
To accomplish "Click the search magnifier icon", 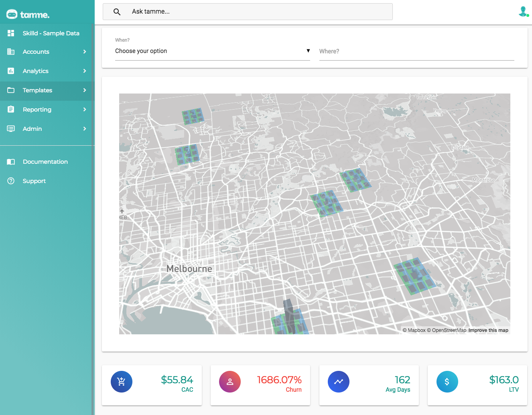I will [x=117, y=12].
